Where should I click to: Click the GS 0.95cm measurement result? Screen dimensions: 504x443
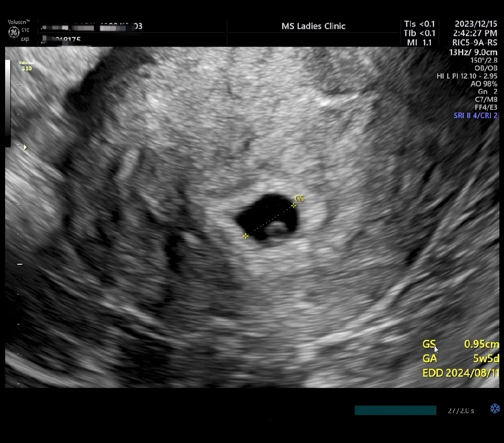461,345
